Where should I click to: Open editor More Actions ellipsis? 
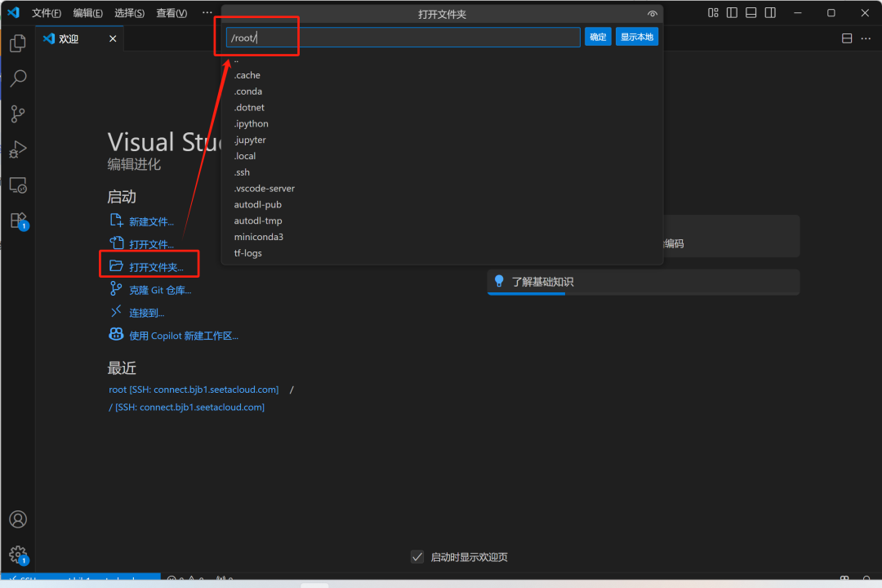(x=866, y=38)
